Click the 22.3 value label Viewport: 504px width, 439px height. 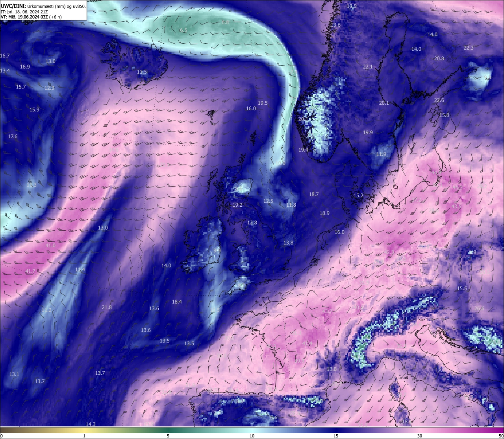tap(469, 48)
